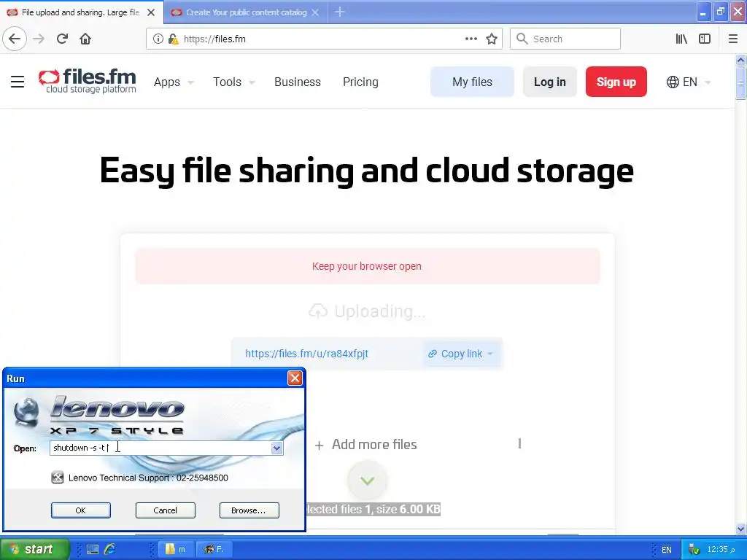747x560 pixels.
Task: Switch to File upload and sharing tab
Action: click(81, 12)
